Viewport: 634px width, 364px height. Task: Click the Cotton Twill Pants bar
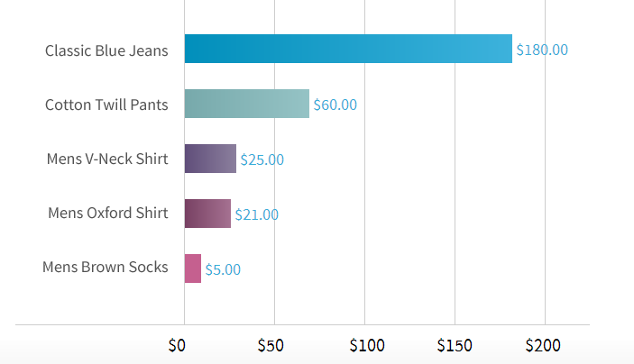(x=246, y=104)
